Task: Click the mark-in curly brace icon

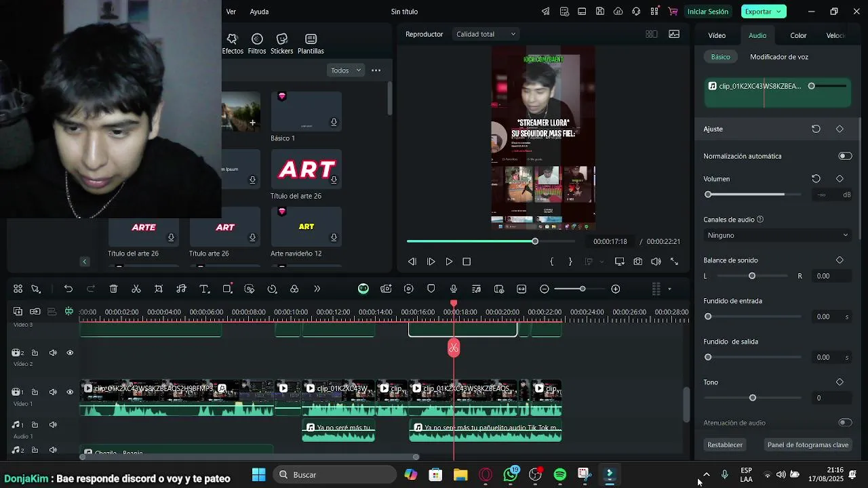Action: (x=552, y=262)
